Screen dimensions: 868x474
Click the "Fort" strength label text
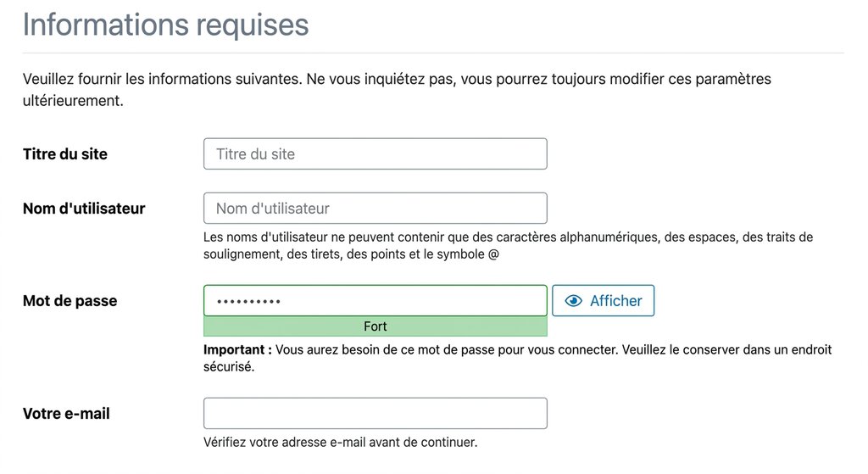point(375,326)
